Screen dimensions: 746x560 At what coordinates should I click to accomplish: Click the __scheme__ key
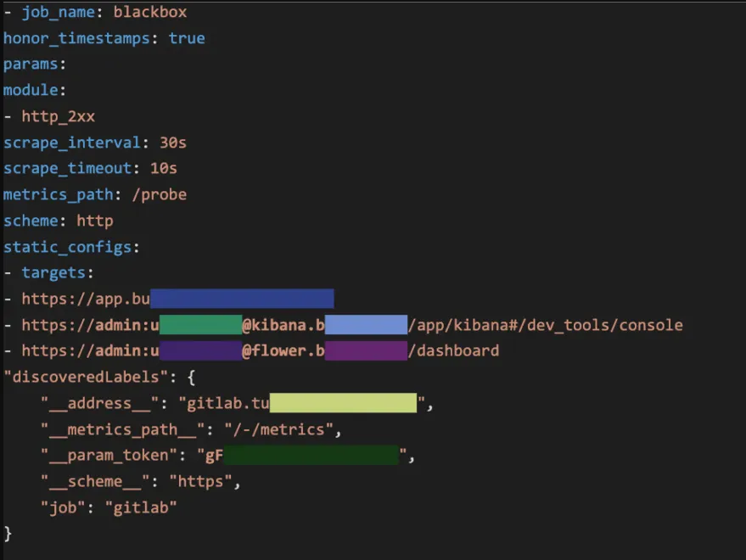tap(93, 482)
